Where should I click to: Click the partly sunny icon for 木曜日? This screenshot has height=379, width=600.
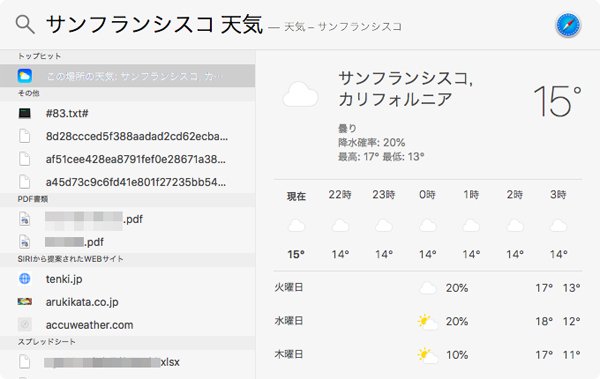[428, 355]
